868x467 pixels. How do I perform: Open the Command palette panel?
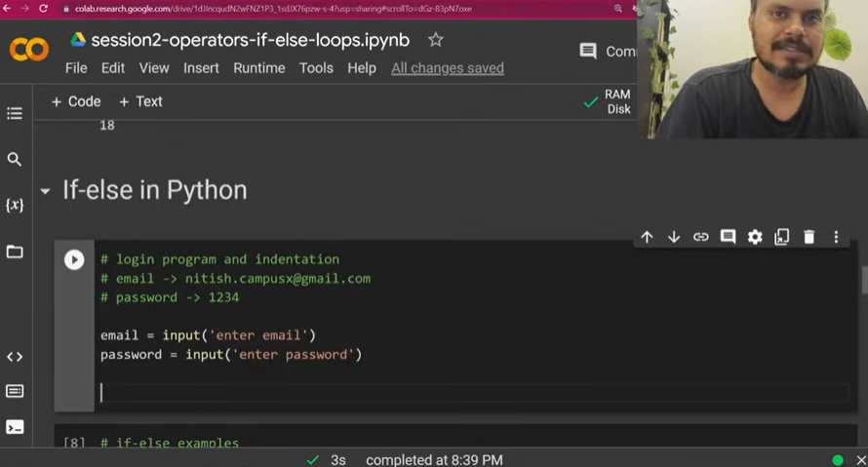15,391
